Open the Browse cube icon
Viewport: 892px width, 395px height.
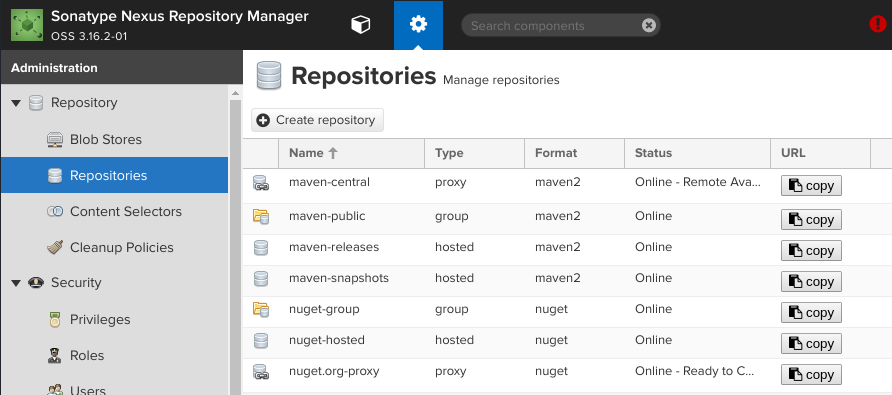361,24
